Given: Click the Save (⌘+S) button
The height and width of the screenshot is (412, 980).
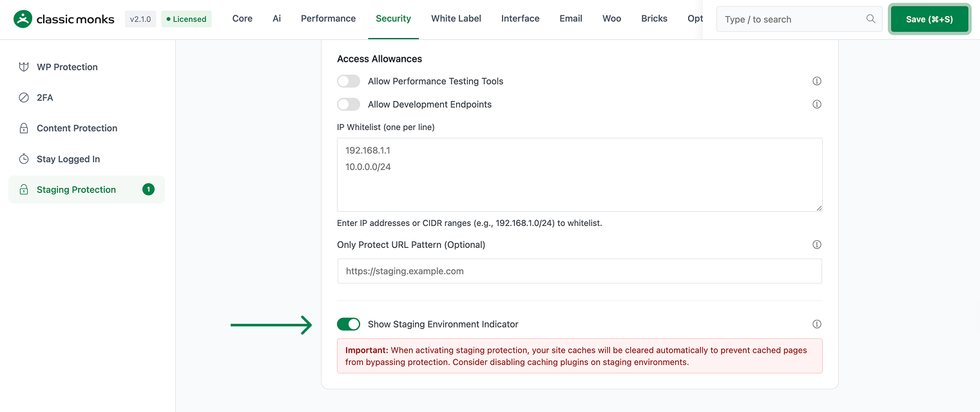Looking at the screenshot, I should pos(929,19).
